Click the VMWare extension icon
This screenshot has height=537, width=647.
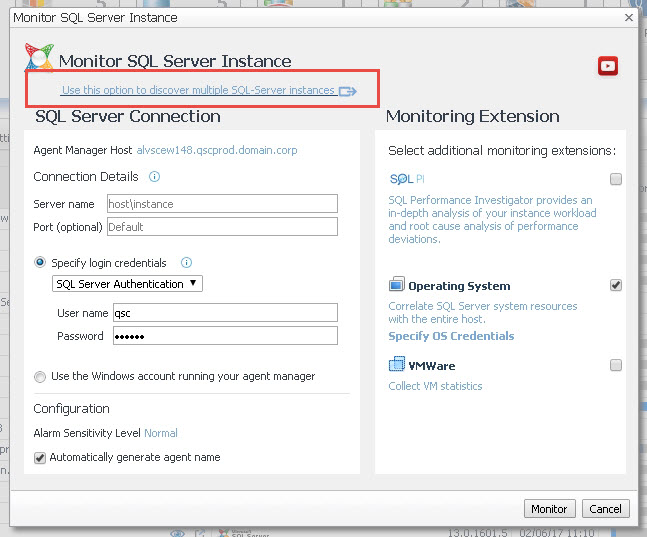tap(396, 366)
